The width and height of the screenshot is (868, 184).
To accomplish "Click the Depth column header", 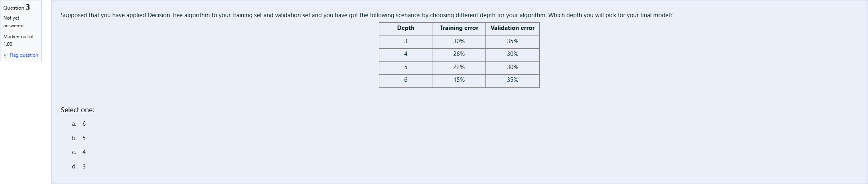I will pos(405,28).
